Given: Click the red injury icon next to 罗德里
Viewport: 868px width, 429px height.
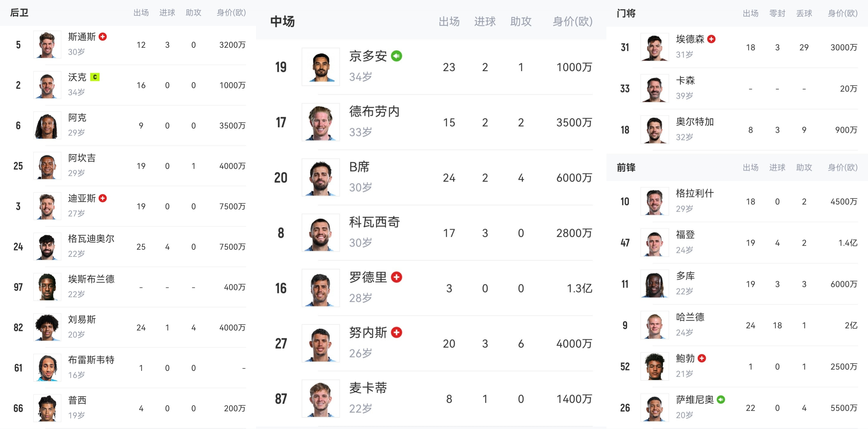Looking at the screenshot, I should pos(396,277).
